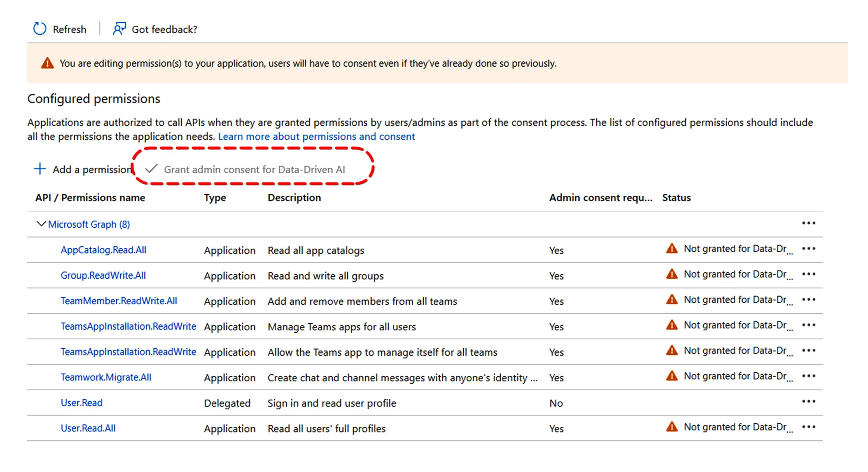
Task: Open ellipsis menu for User.Read.All row
Action: tap(809, 427)
